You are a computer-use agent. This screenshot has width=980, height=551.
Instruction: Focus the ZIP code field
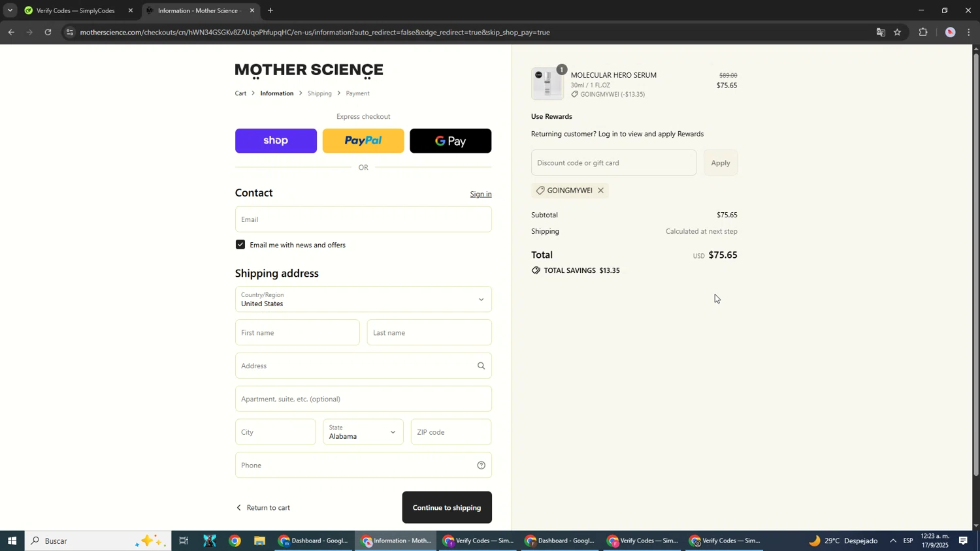pyautogui.click(x=451, y=432)
